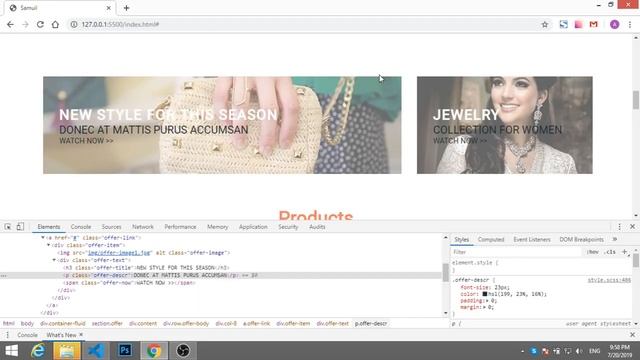The width and height of the screenshot is (640, 360).
Task: Collapse the div offer-text node
Action: pos(54,260)
